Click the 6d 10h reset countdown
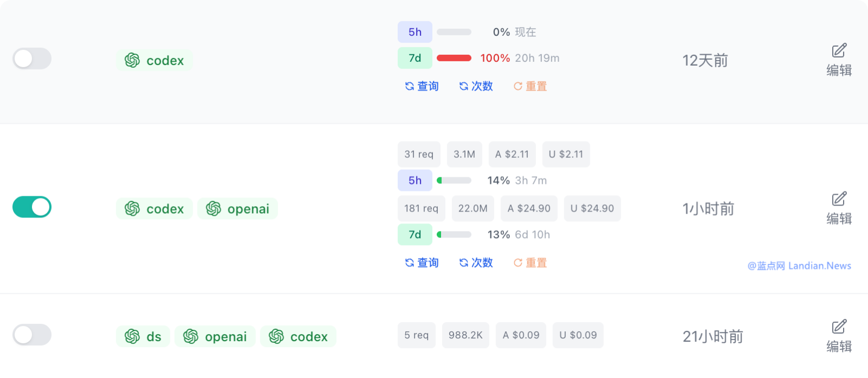The width and height of the screenshot is (868, 378). tap(533, 234)
